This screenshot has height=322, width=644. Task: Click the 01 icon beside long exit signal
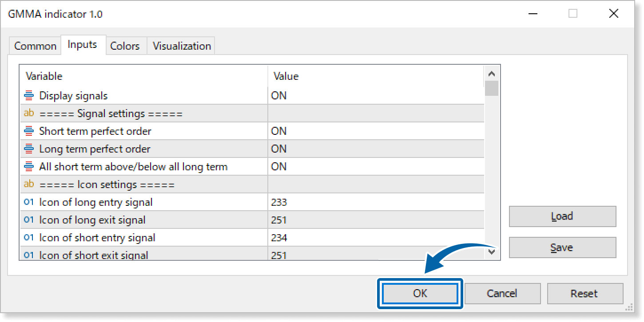[29, 220]
